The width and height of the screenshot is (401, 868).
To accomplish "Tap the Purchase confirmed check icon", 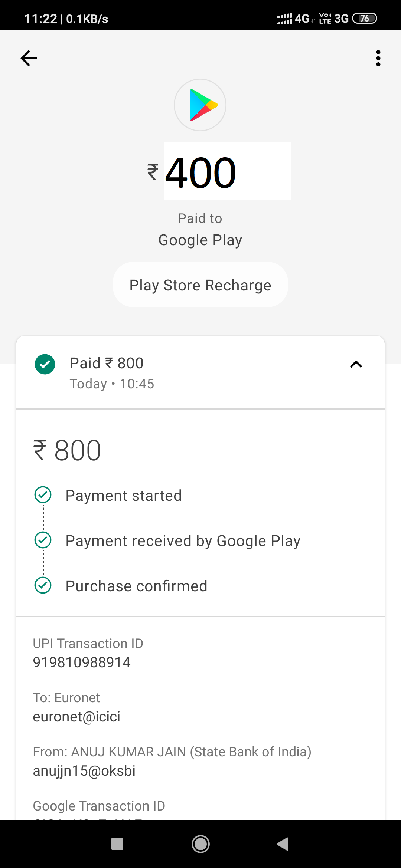I will (x=43, y=585).
